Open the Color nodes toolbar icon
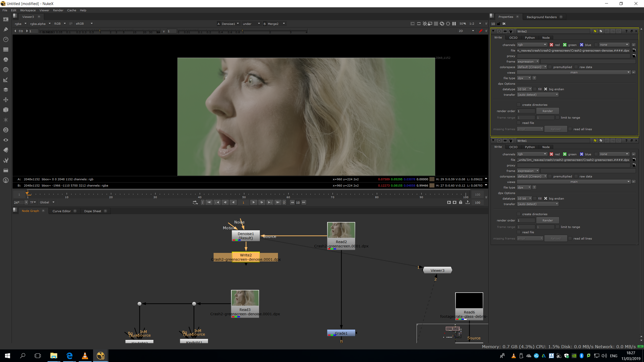Image resolution: width=644 pixels, height=362 pixels. click(6, 60)
